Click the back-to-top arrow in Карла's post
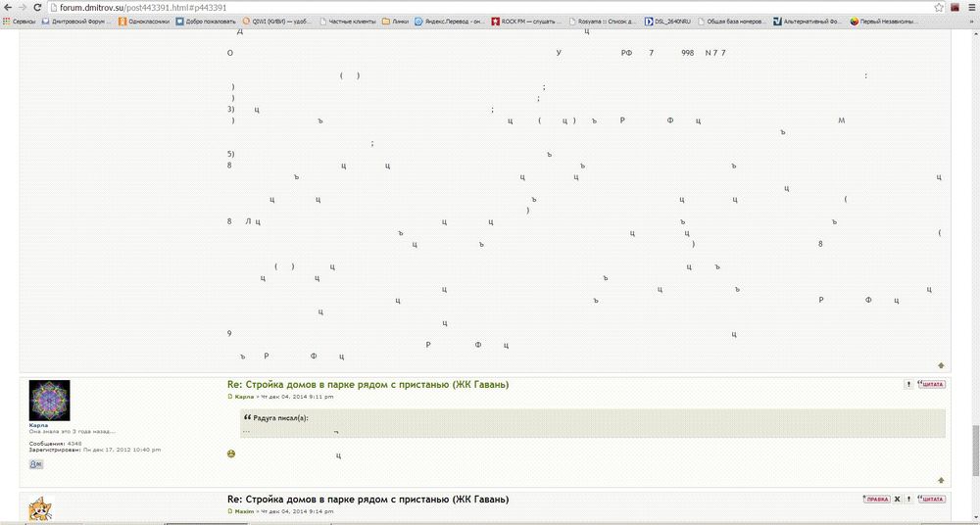The image size is (980, 525). coord(942,480)
